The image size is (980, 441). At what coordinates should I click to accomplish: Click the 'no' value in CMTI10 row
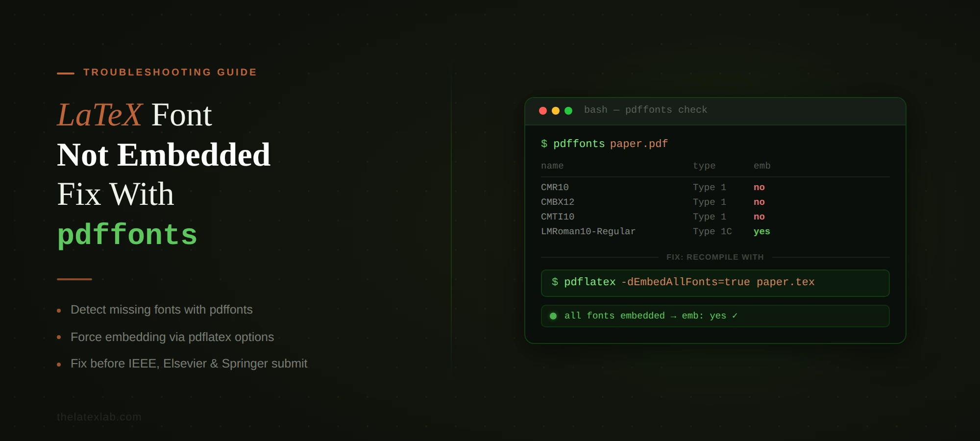click(x=759, y=217)
